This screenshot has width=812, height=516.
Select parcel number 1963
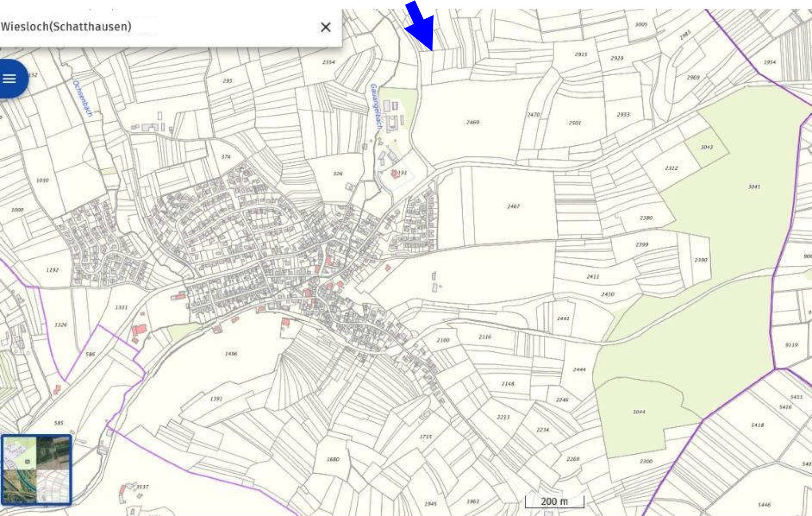click(473, 501)
